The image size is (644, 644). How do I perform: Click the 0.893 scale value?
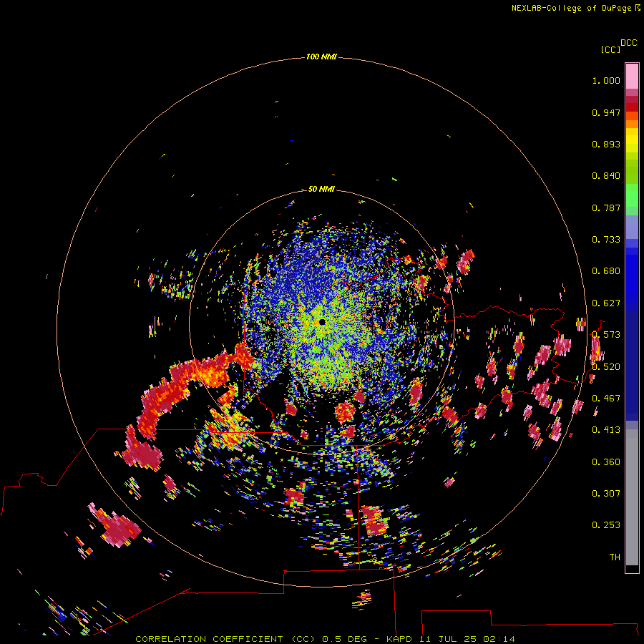tap(606, 144)
